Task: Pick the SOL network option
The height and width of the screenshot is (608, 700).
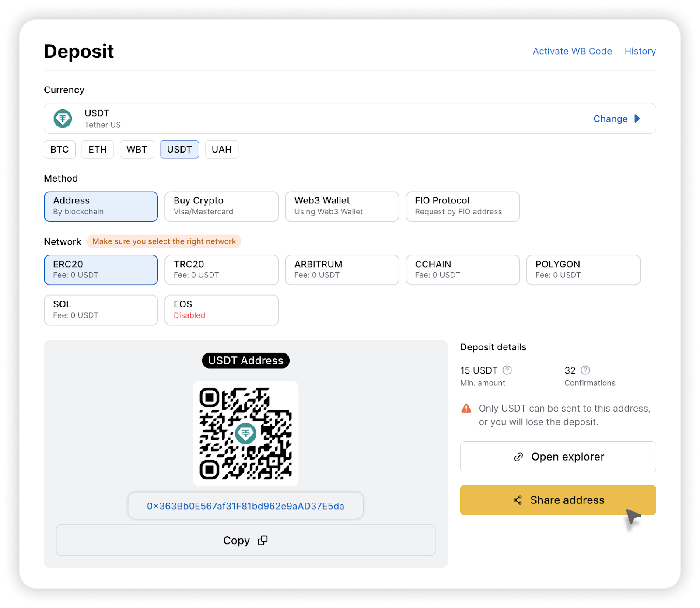Action: [101, 310]
